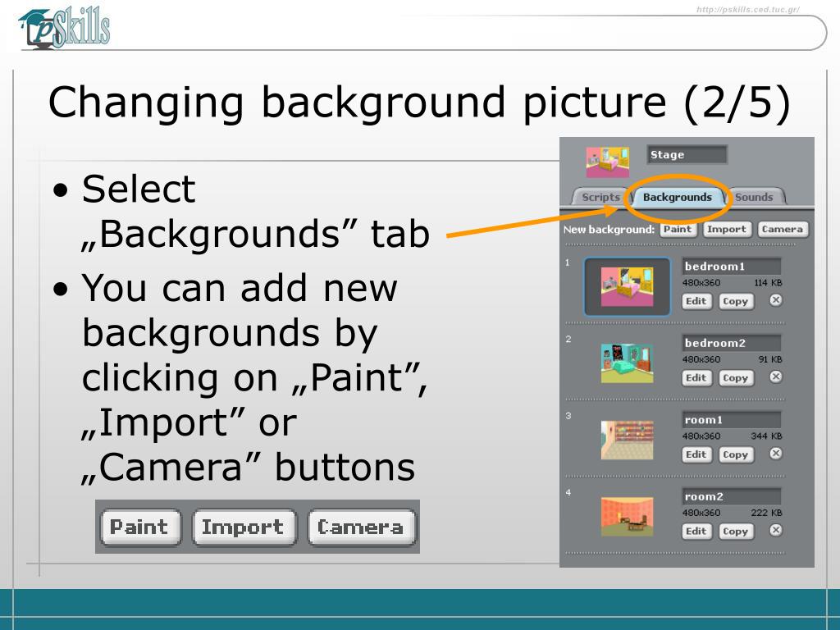Image resolution: width=840 pixels, height=630 pixels.
Task: Remove room2 using its X icon
Action: 776,530
